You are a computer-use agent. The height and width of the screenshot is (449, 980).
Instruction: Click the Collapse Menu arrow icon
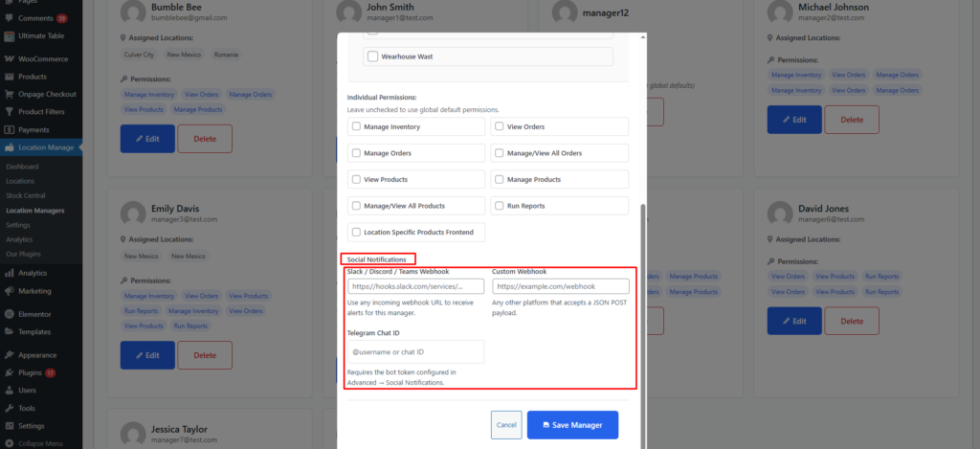coord(9,443)
